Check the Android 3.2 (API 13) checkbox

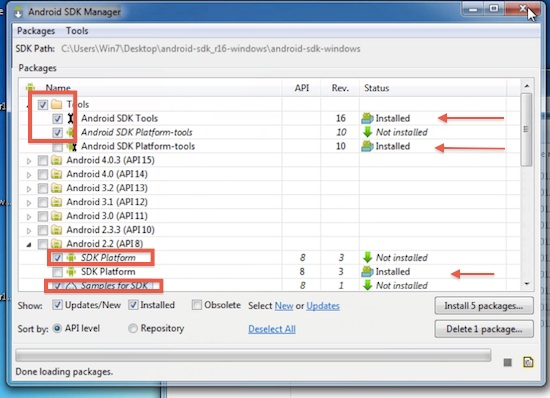[x=43, y=188]
